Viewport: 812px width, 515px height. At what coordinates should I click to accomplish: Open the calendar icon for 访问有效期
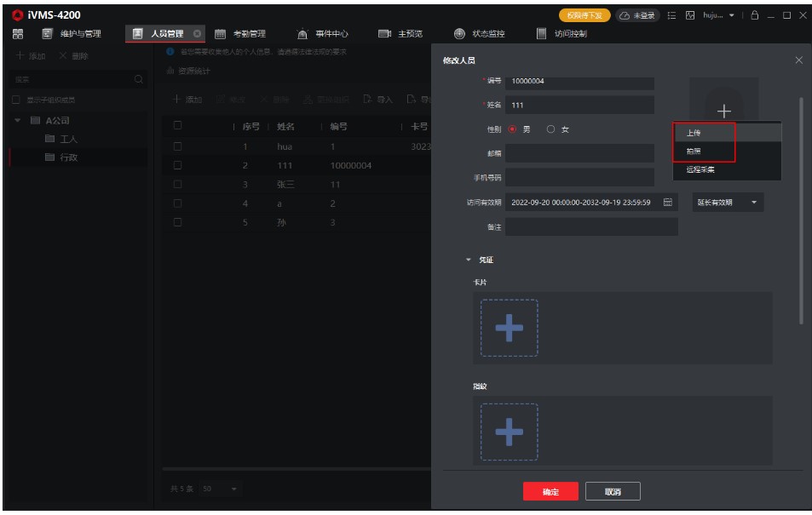pyautogui.click(x=668, y=203)
